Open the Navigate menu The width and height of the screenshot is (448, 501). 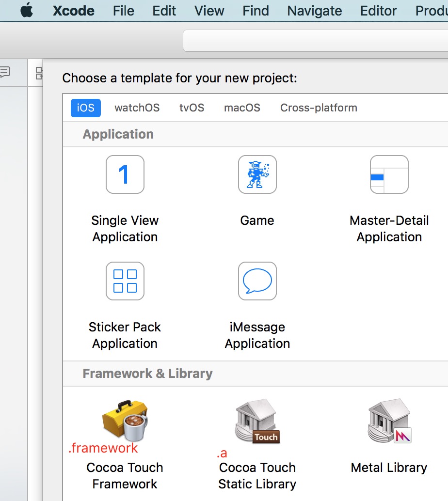(x=315, y=11)
